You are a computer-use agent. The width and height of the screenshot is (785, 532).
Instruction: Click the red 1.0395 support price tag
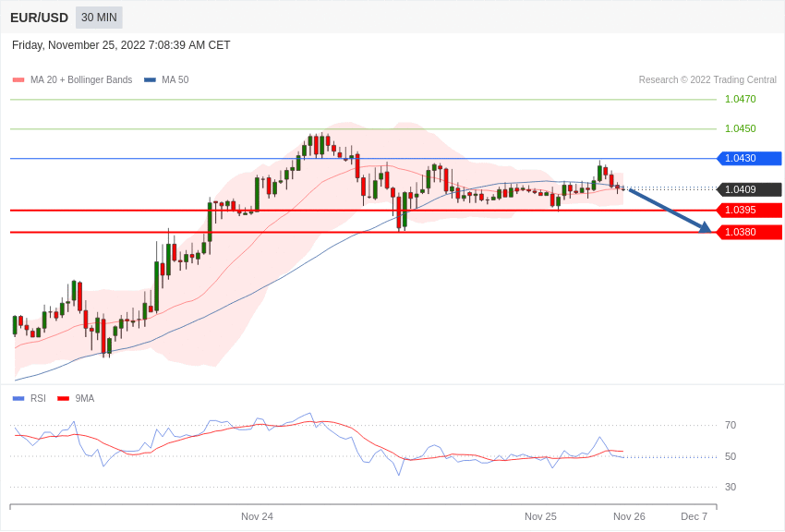point(750,211)
